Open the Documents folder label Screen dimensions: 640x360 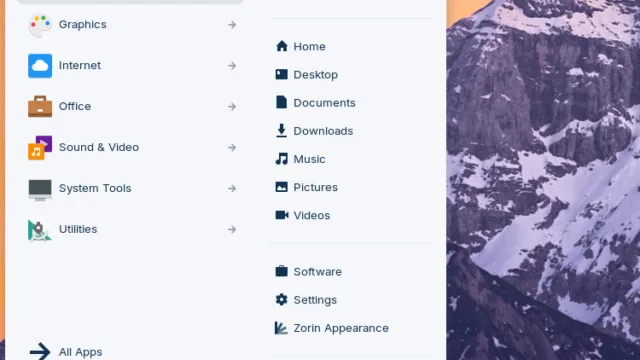point(324,103)
